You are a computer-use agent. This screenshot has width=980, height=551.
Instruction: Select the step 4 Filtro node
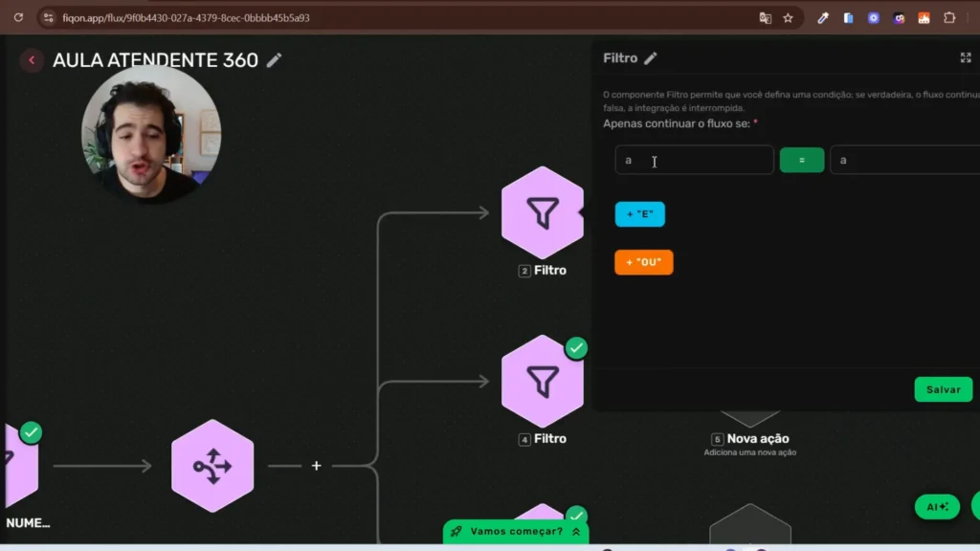543,381
